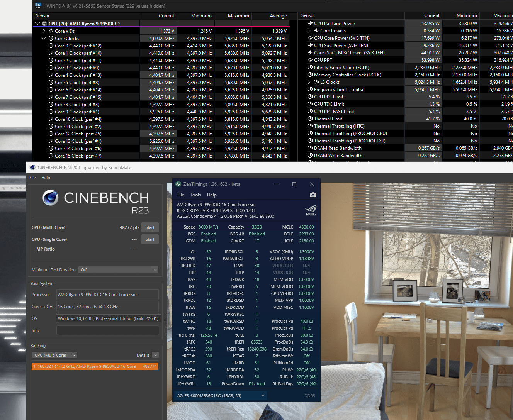Click the clock icon beside Infinity Fabric Clock
The image size is (513, 420).
point(310,67)
